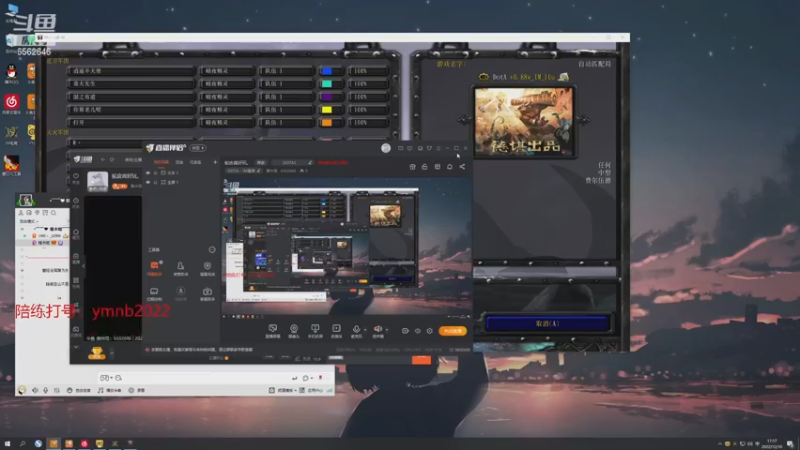Image resolution: width=800 pixels, height=450 pixels.
Task: Open gamepad dropdown in voice chat input bar
Action: [107, 378]
